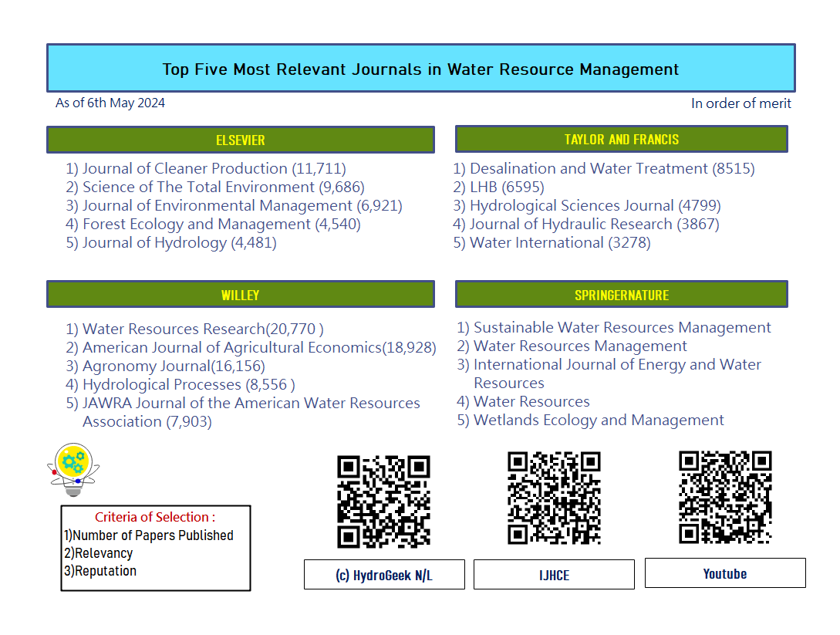The image size is (840, 635).
Task: Click the IJHCE button
Action: click(554, 575)
